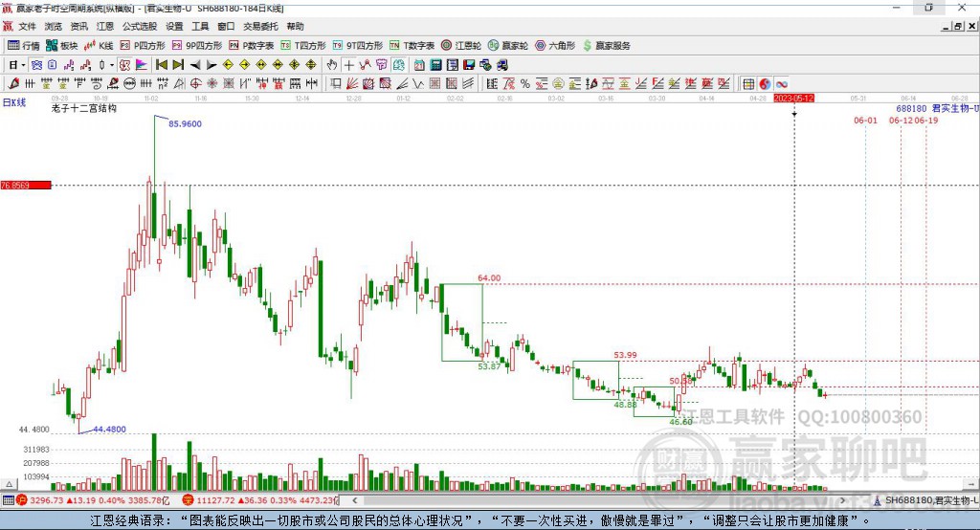Open the 9P四方形 tool
Viewport: 980px width, 530px height.
[197, 46]
